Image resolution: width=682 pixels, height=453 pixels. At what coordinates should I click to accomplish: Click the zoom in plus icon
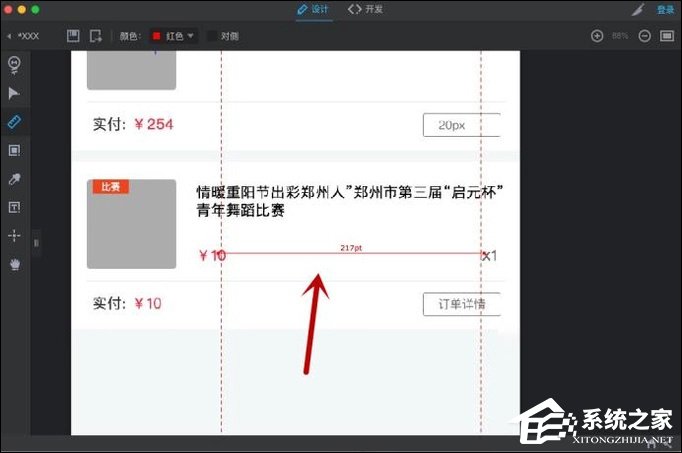(597, 36)
